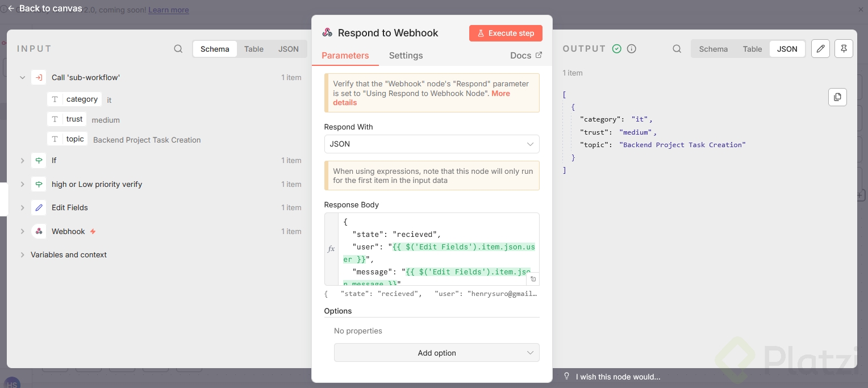Switch input view to Table

coord(254,49)
